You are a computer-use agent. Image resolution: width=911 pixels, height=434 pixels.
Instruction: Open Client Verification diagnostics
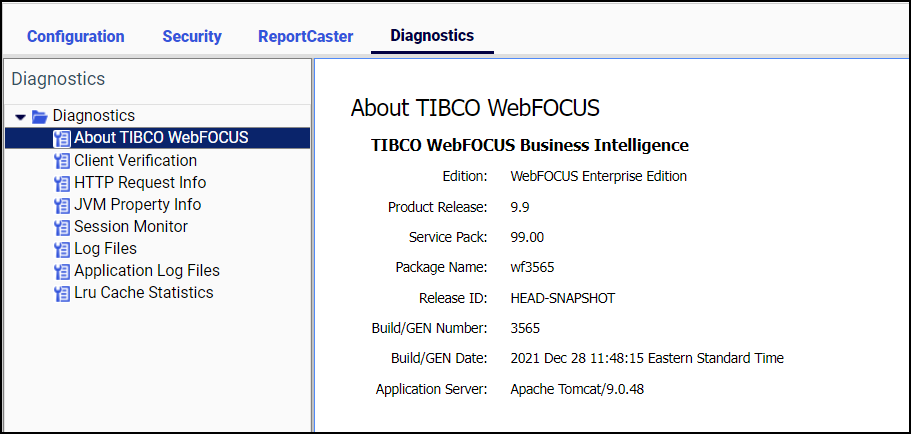click(135, 160)
